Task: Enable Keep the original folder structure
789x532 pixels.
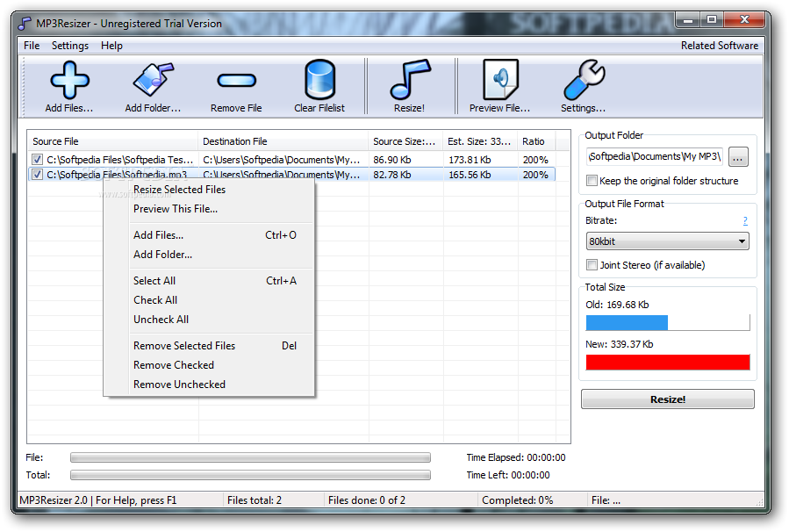Action: coord(592,181)
